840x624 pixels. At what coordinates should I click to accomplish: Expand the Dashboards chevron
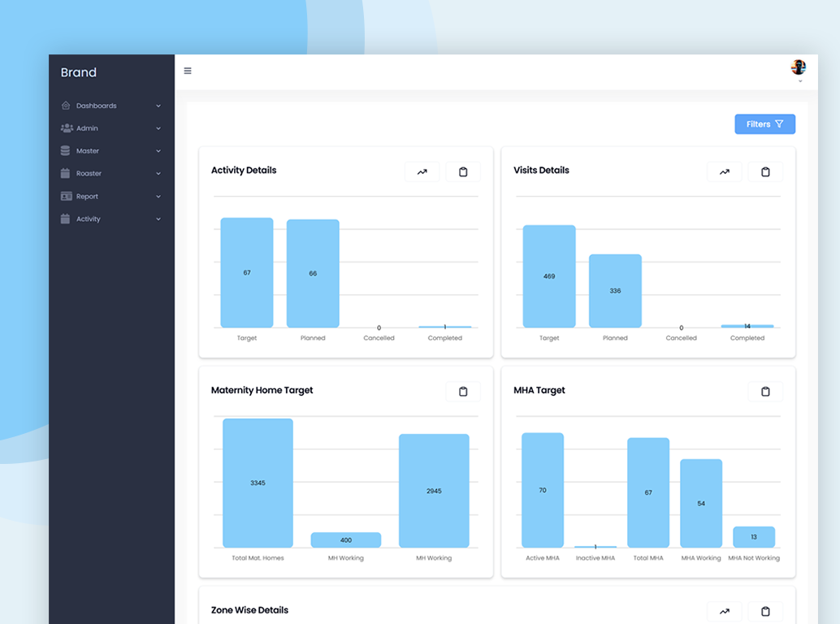click(x=158, y=106)
